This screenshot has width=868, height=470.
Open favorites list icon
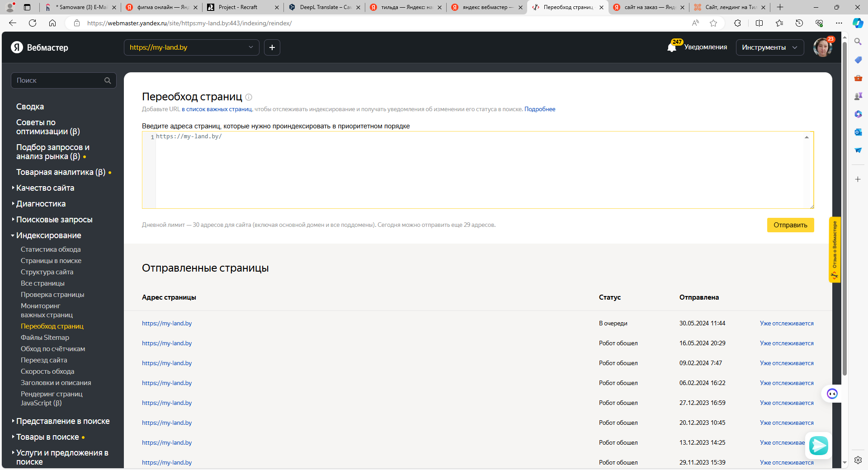click(x=779, y=23)
